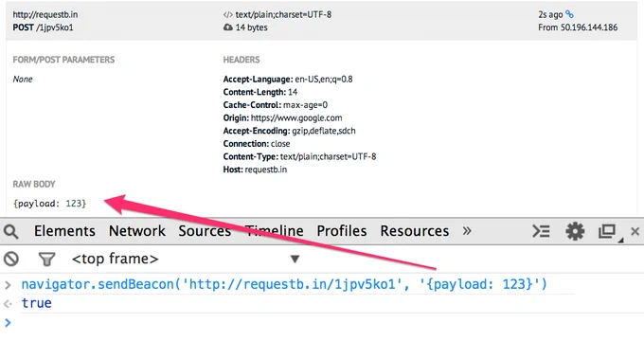
Task: Open the show console drawer icon
Action: coord(541,231)
